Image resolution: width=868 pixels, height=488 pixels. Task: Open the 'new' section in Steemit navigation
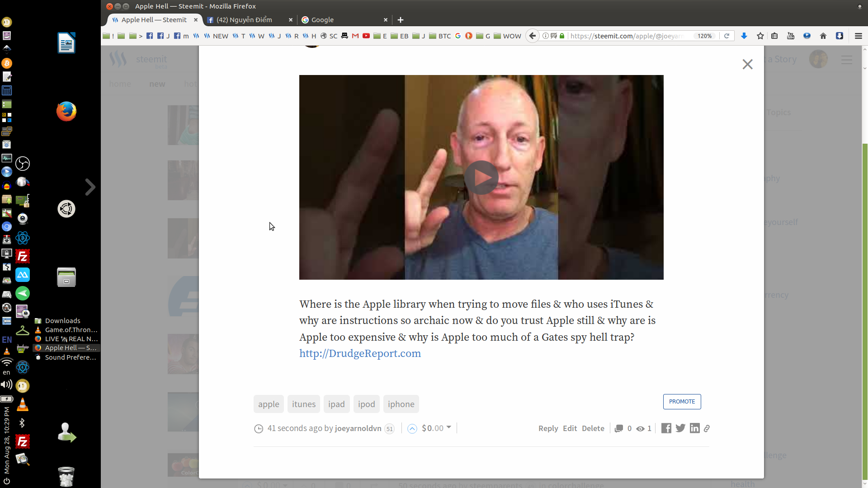(x=157, y=84)
